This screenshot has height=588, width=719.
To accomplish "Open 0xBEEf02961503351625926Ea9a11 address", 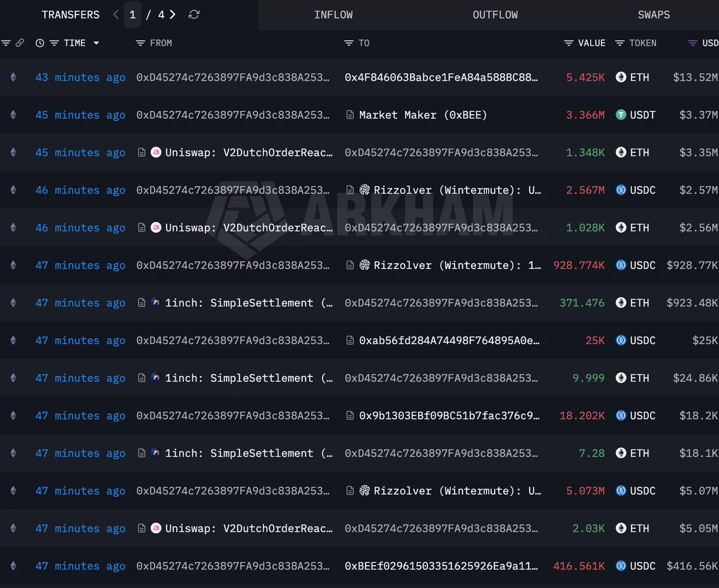I will click(442, 566).
